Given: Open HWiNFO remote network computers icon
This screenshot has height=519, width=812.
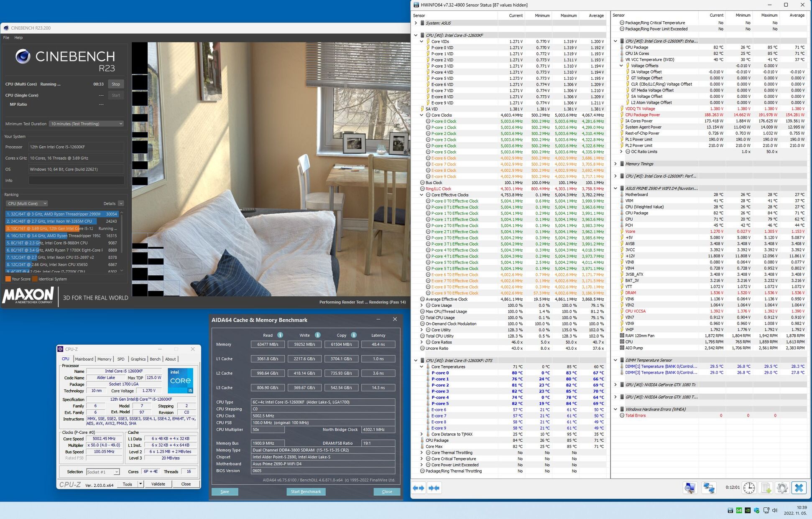Looking at the screenshot, I should tap(709, 488).
